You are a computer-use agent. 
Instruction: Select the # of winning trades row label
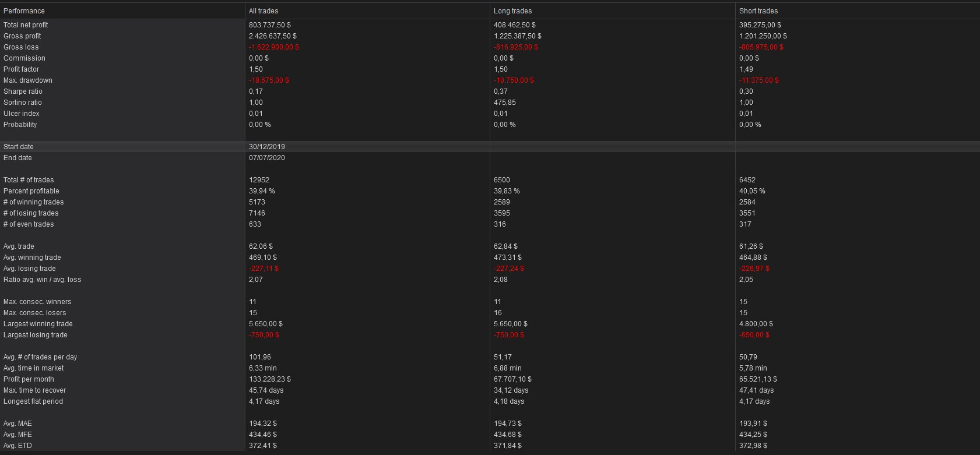[33, 202]
